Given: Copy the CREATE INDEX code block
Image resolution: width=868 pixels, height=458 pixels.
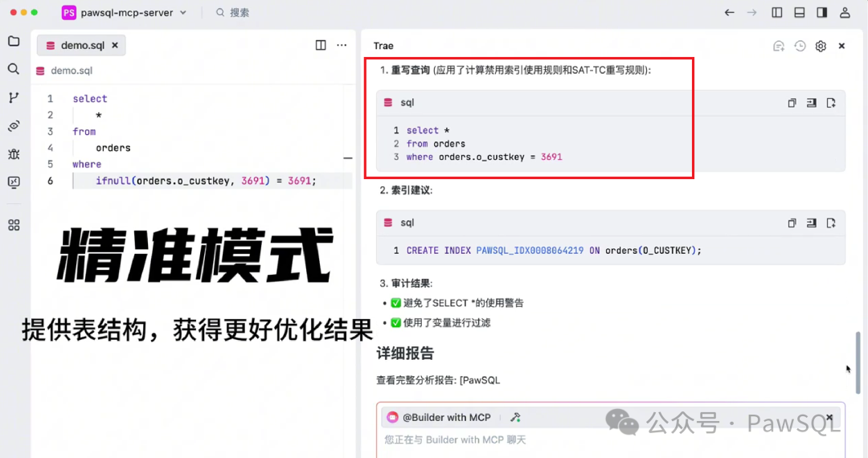Looking at the screenshot, I should (x=792, y=223).
